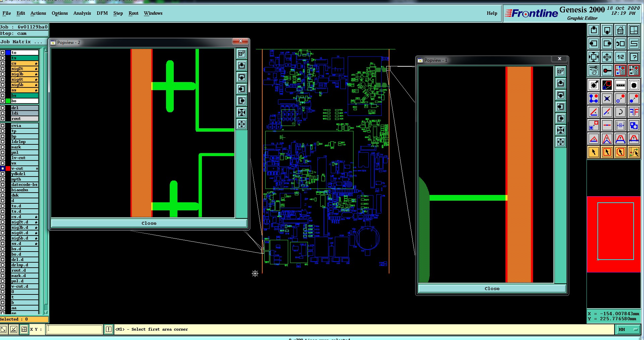644x340 pixels.
Task: Open the MM units dropdown
Action: coord(628,330)
